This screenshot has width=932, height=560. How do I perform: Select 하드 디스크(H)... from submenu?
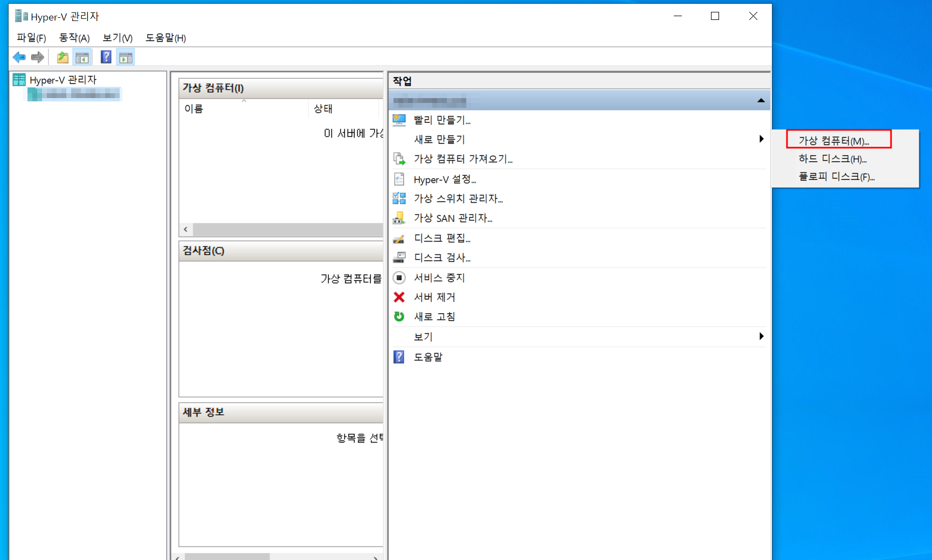(833, 159)
